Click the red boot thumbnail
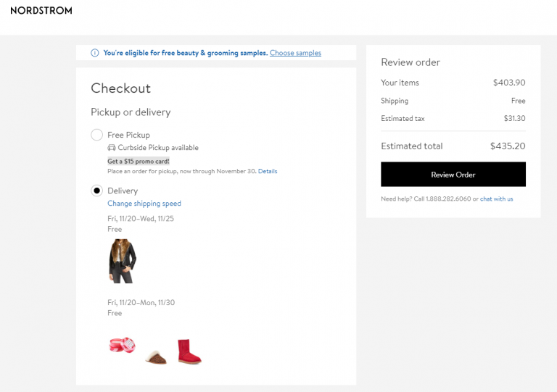Viewport: 557px width, 392px height. tap(189, 351)
